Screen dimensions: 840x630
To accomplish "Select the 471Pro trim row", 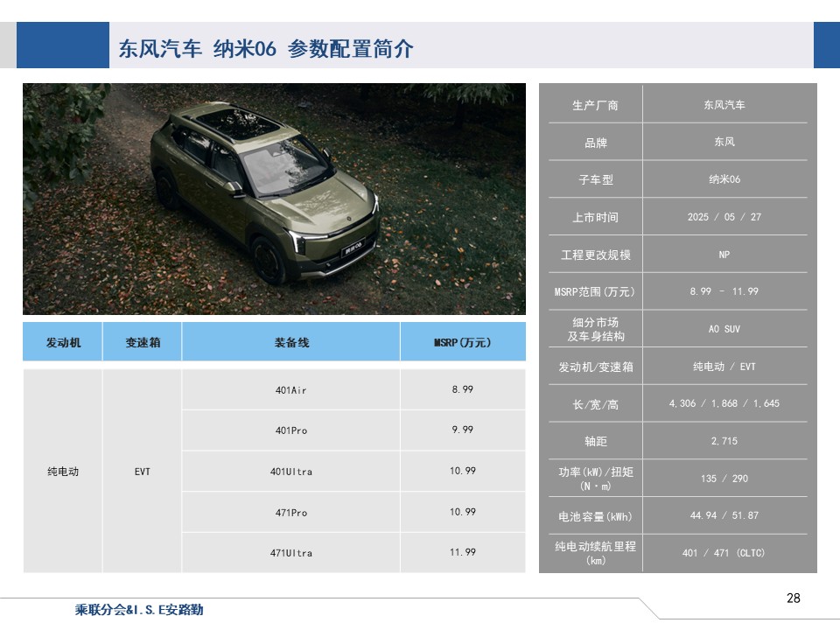I will click(x=291, y=513).
